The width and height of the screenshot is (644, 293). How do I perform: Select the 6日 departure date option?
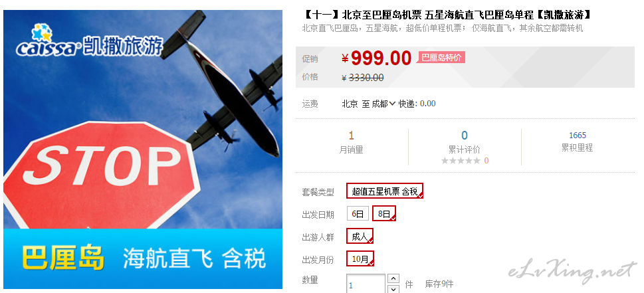tap(358, 213)
